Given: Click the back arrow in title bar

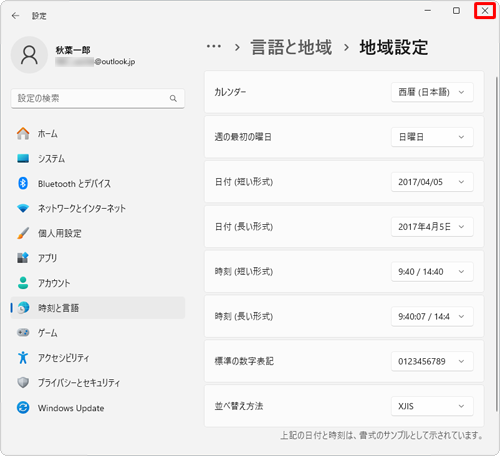Looking at the screenshot, I should pyautogui.click(x=15, y=16).
